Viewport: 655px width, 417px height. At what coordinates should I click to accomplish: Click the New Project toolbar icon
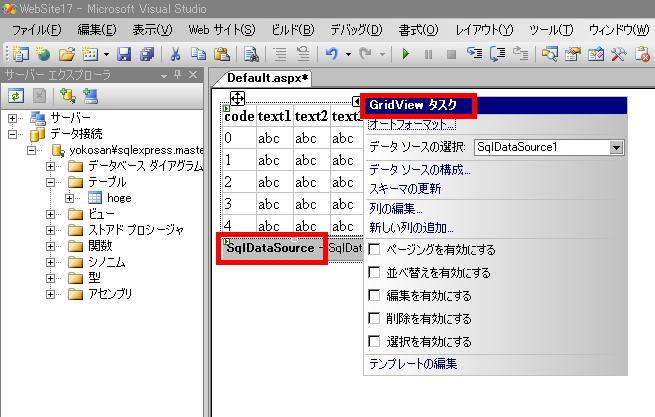(x=20, y=54)
